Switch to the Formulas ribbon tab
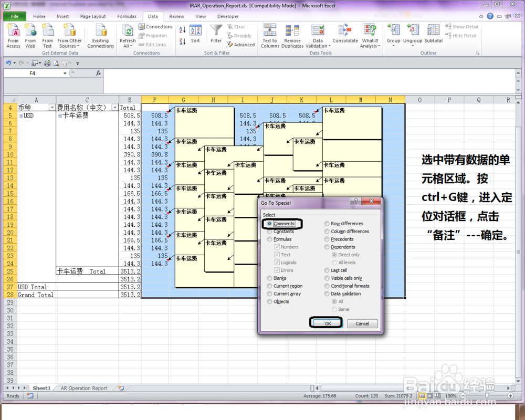This screenshot has width=525, height=420. tap(127, 16)
